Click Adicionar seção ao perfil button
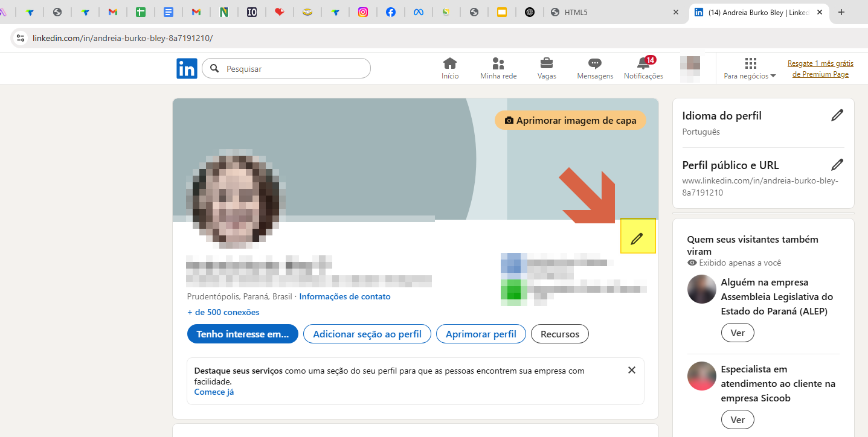868x437 pixels. [x=367, y=334]
